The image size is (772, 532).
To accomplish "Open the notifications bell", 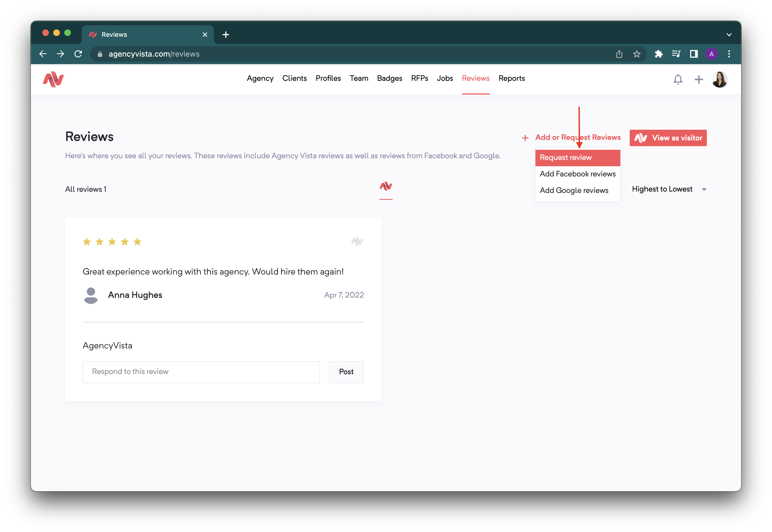I will (x=678, y=79).
